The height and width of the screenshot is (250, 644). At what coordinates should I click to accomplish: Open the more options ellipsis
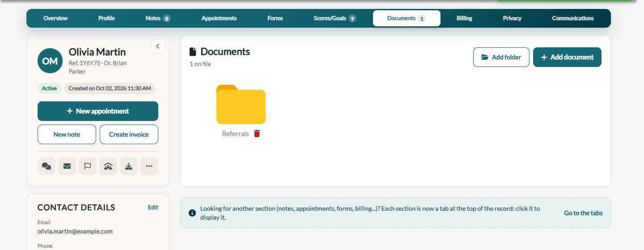pyautogui.click(x=149, y=166)
